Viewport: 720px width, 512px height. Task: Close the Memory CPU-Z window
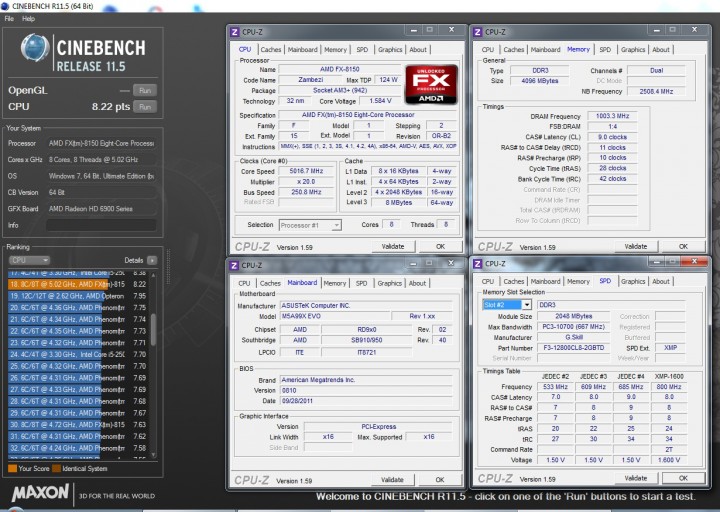pos(695,30)
